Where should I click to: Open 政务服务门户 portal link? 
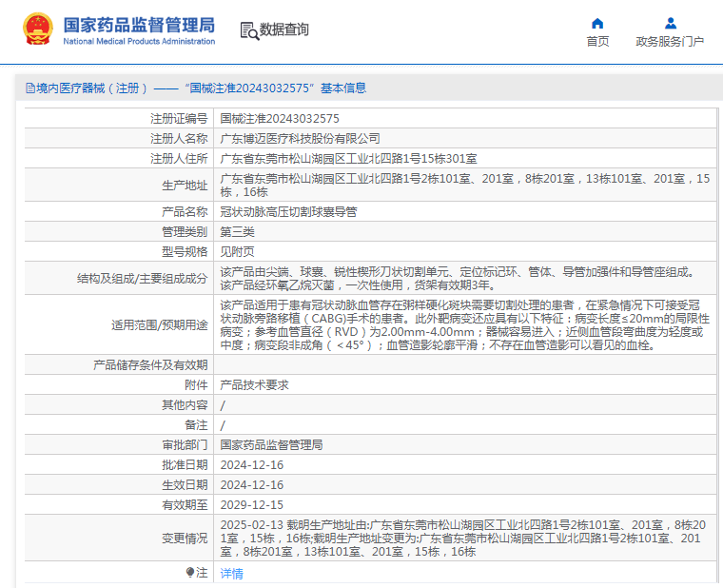pyautogui.click(x=670, y=42)
